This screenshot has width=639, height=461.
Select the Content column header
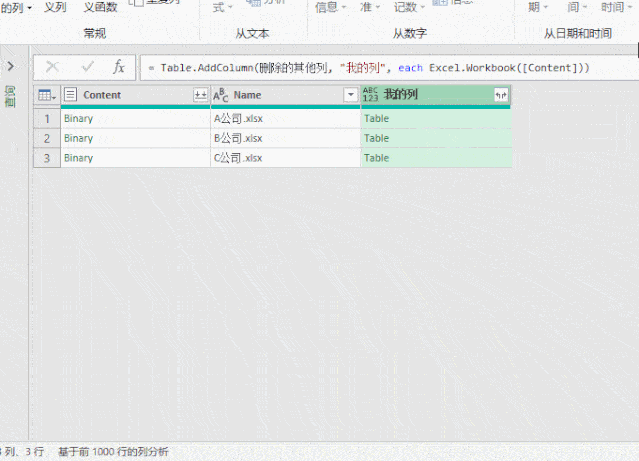coord(136,95)
